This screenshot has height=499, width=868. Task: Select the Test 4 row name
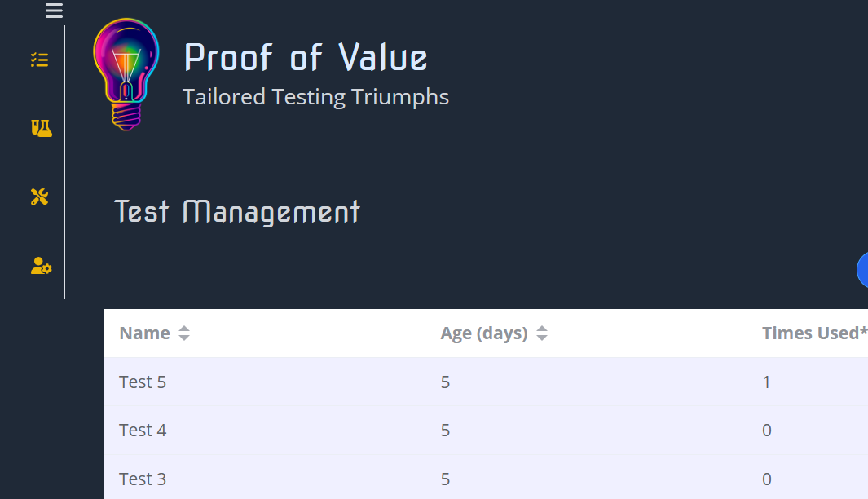[x=143, y=430]
